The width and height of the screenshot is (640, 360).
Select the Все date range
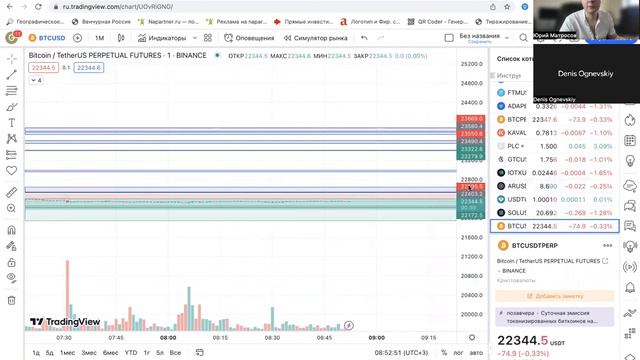pyautogui.click(x=175, y=353)
